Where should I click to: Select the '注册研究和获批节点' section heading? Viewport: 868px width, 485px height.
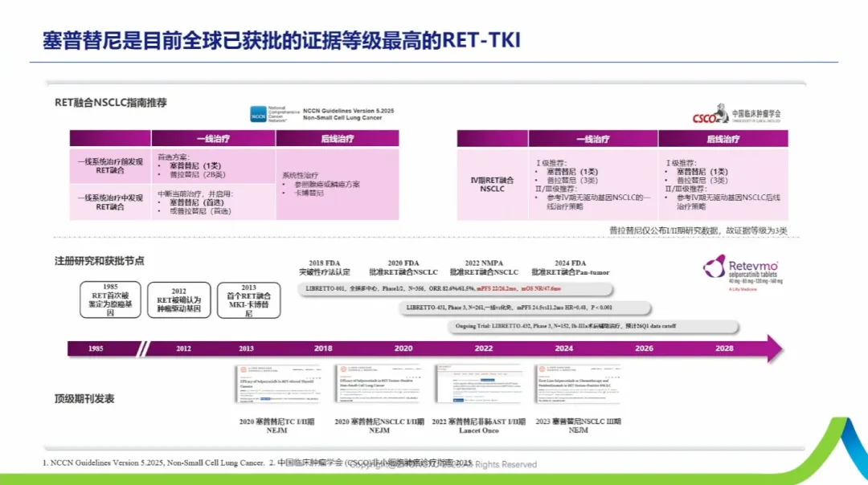point(99,261)
